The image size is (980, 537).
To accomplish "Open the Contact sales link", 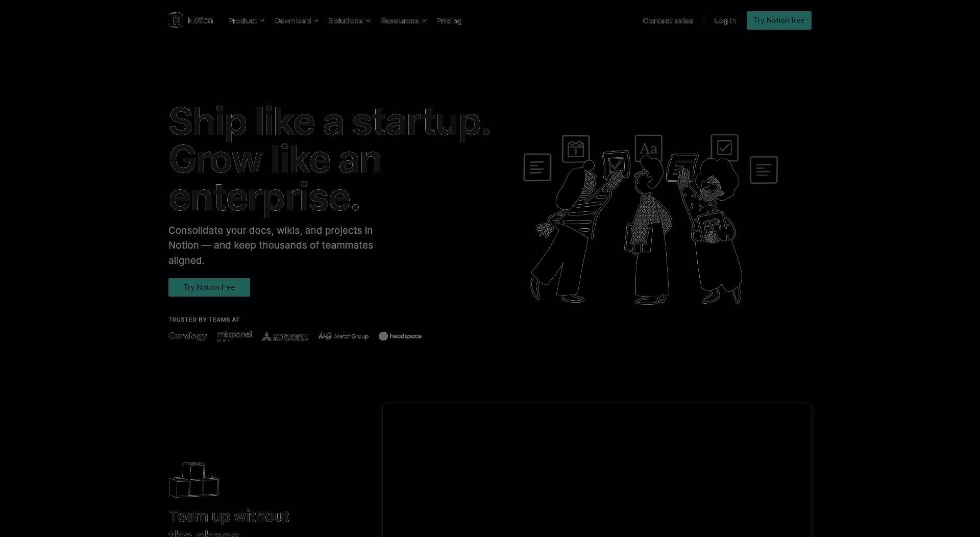I will click(x=668, y=20).
